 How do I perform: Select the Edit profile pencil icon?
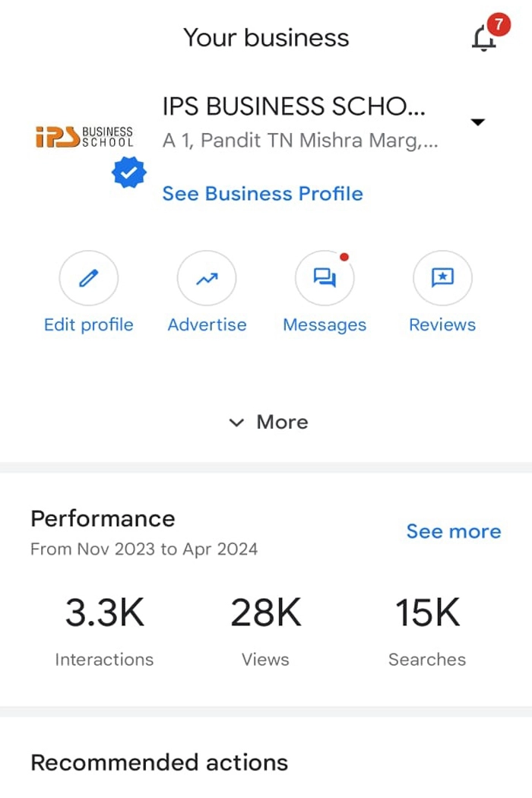coord(89,277)
